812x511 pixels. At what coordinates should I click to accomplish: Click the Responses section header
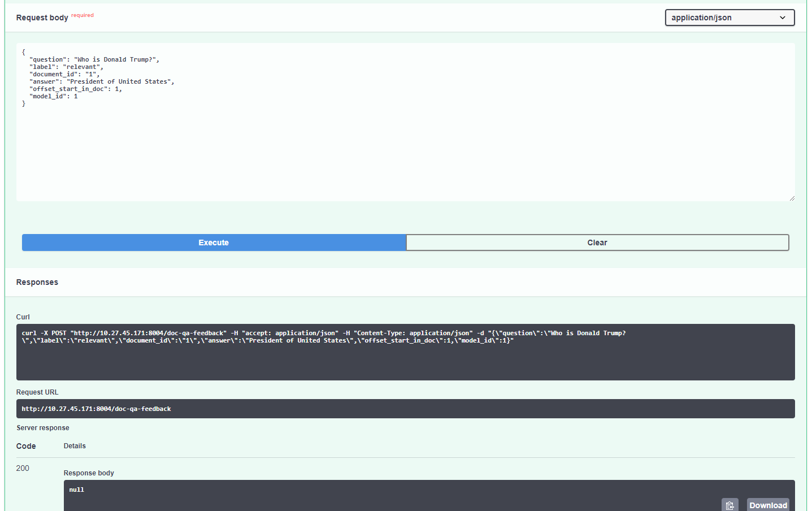(x=37, y=282)
